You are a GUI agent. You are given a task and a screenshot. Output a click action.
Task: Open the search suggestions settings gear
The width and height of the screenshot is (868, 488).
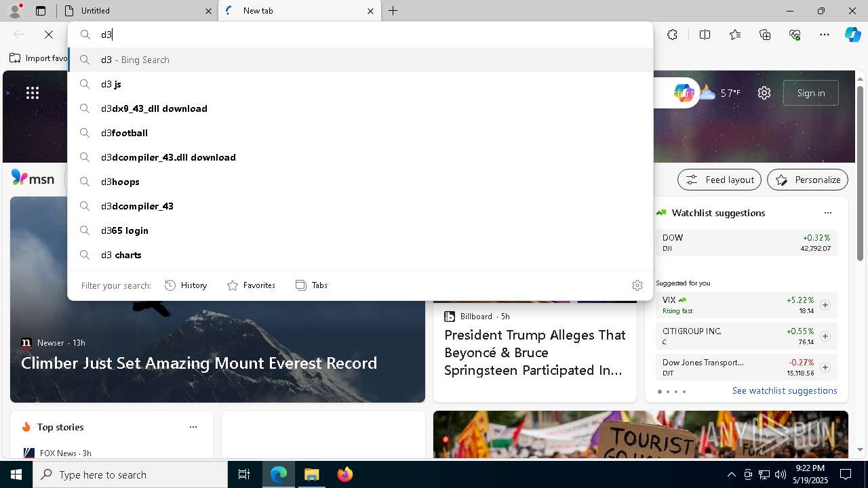coord(637,285)
